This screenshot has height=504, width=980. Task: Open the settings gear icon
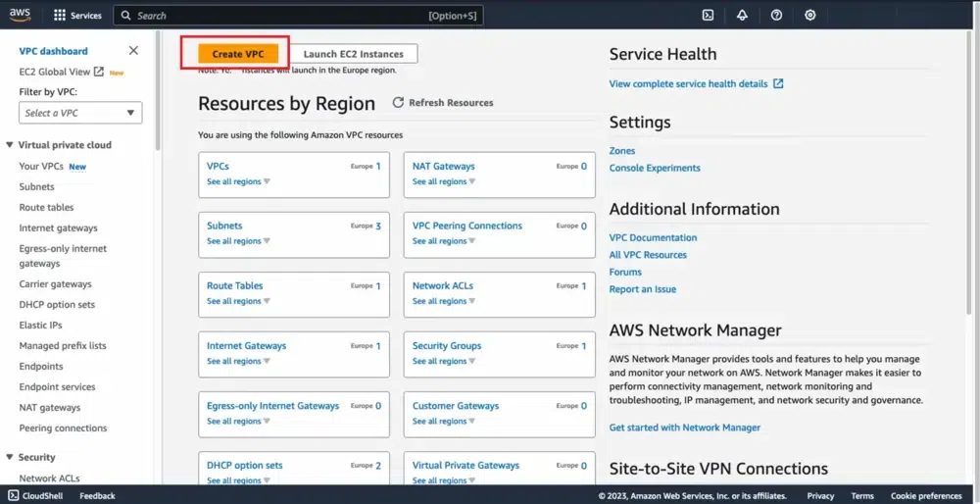pyautogui.click(x=810, y=16)
